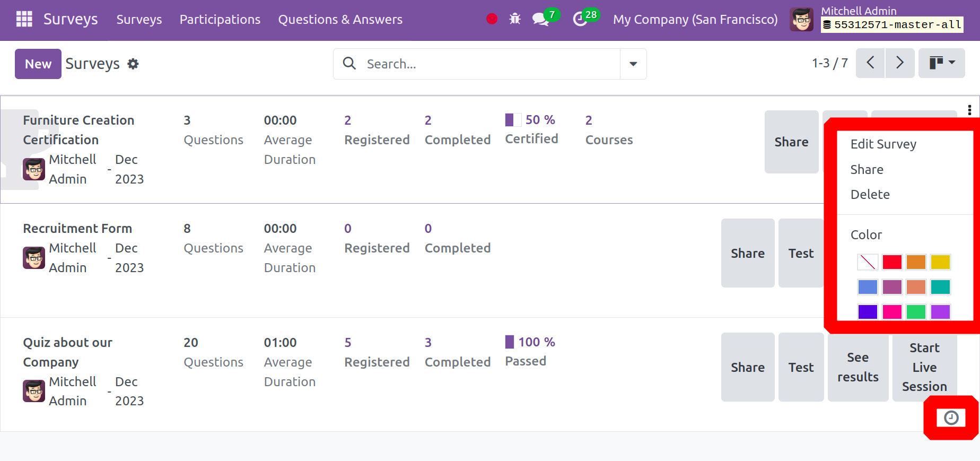This screenshot has width=980, height=461.
Task: Open the Participations menu
Action: 220,20
